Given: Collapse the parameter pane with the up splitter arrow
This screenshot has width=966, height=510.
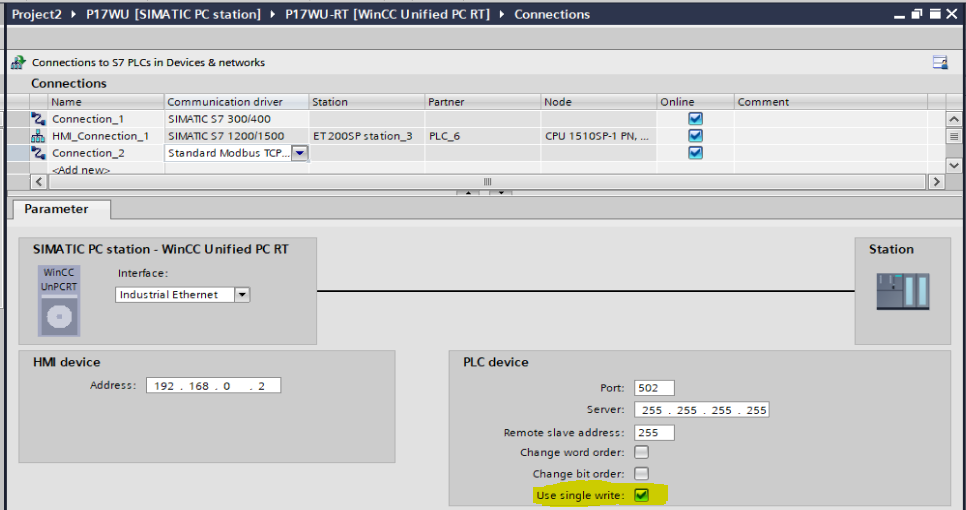Looking at the screenshot, I should [468, 192].
